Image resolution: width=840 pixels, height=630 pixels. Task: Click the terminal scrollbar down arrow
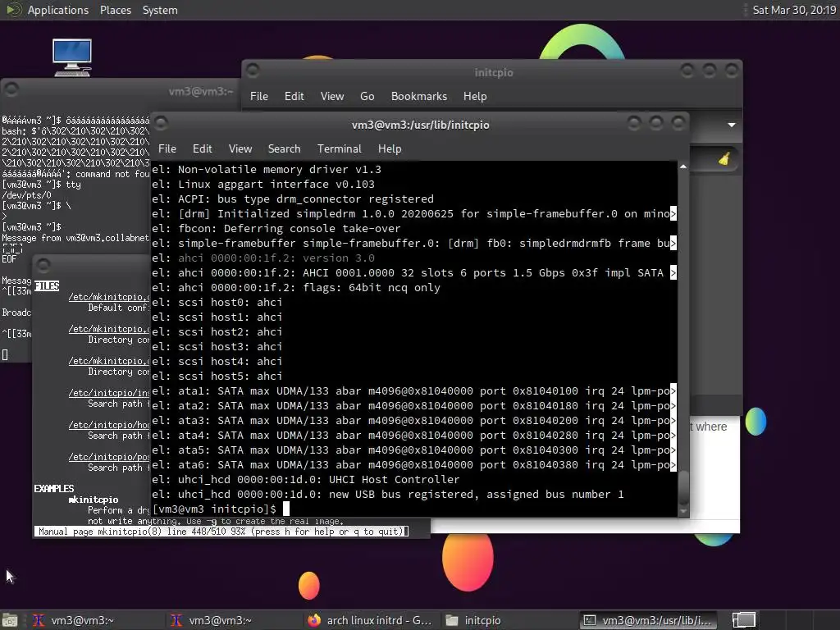click(x=683, y=512)
